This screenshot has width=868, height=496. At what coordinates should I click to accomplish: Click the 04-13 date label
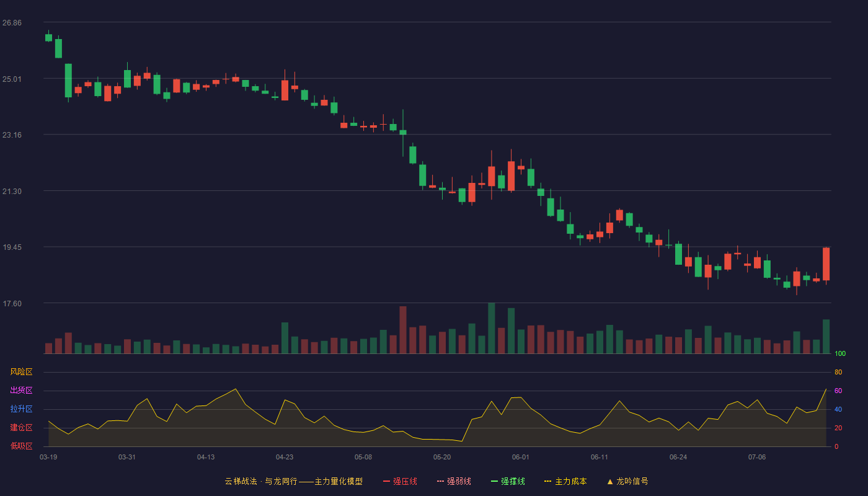(206, 457)
